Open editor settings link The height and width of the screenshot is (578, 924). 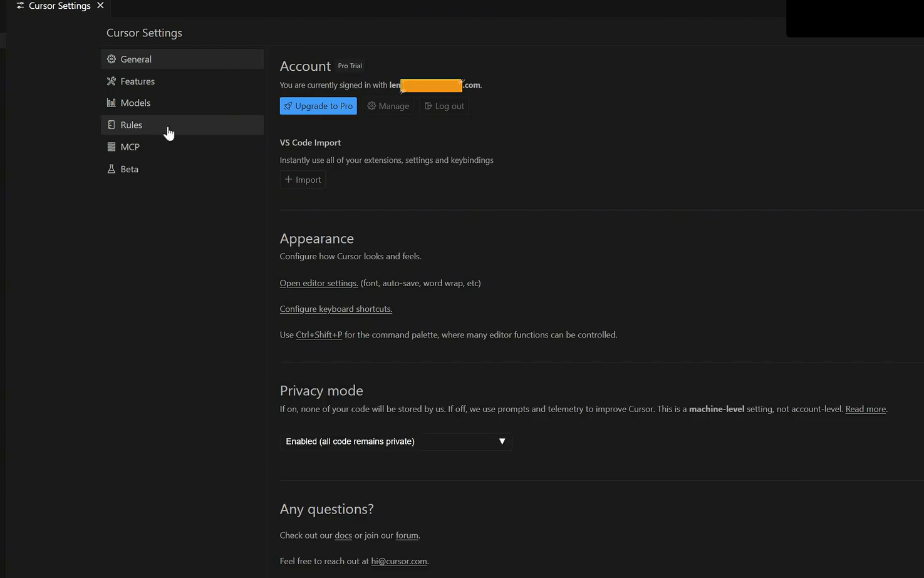(x=319, y=283)
